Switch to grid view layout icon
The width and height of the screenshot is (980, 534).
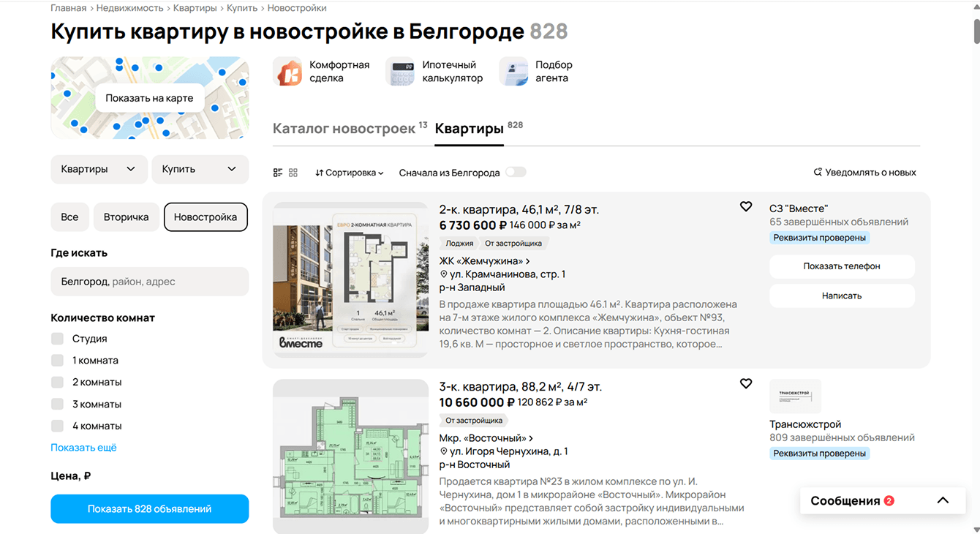(x=293, y=173)
